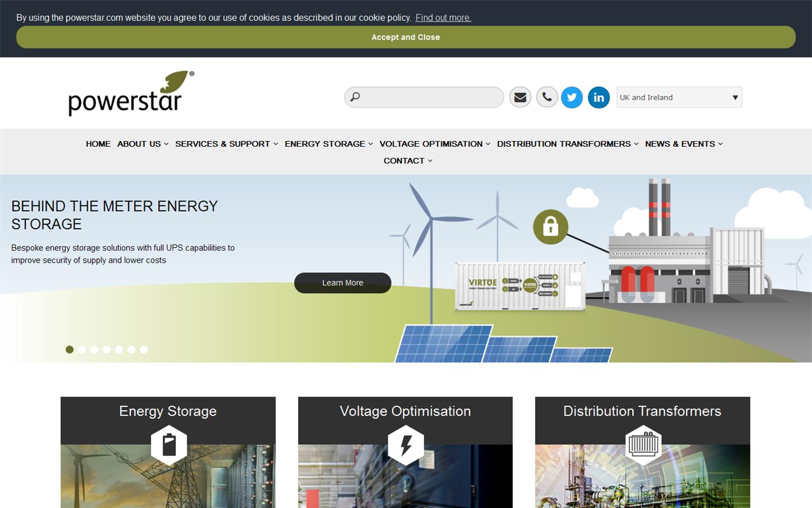The width and height of the screenshot is (812, 508).
Task: Click the Find out more cookie link
Action: [443, 17]
